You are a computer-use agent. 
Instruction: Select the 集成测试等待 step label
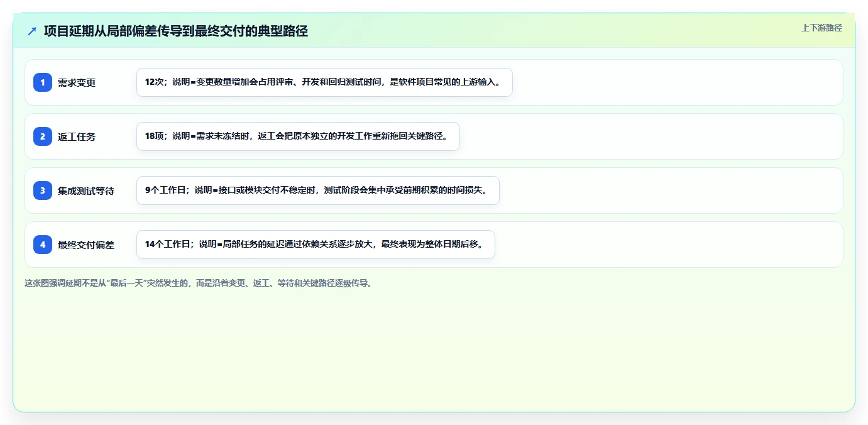pyautogui.click(x=86, y=190)
